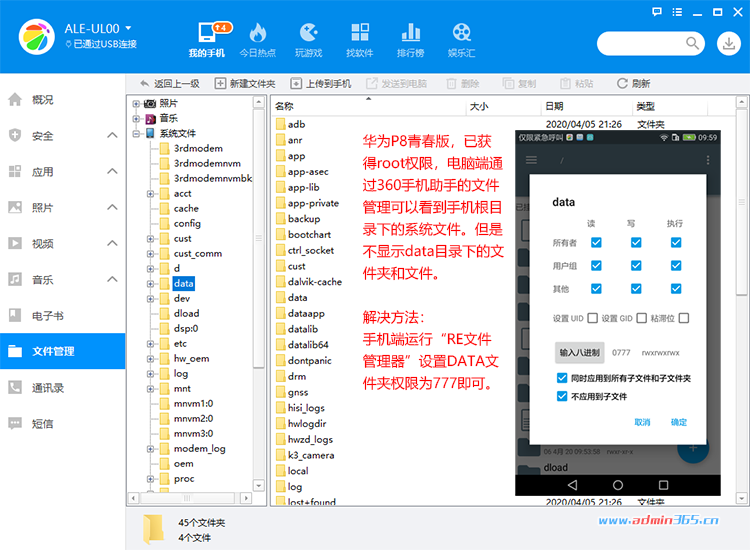Open the 我的手机 (My Phone) tab icon

pos(207,33)
